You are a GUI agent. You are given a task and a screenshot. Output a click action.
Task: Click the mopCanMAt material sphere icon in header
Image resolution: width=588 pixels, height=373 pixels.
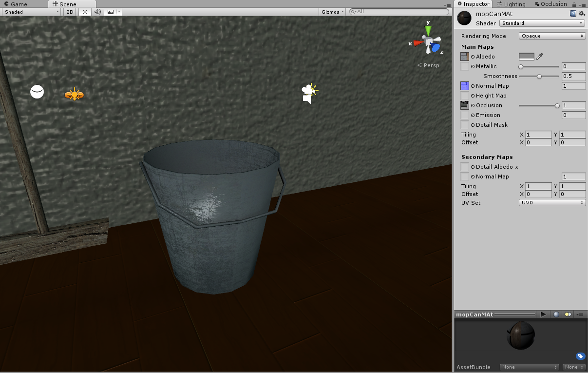point(464,19)
